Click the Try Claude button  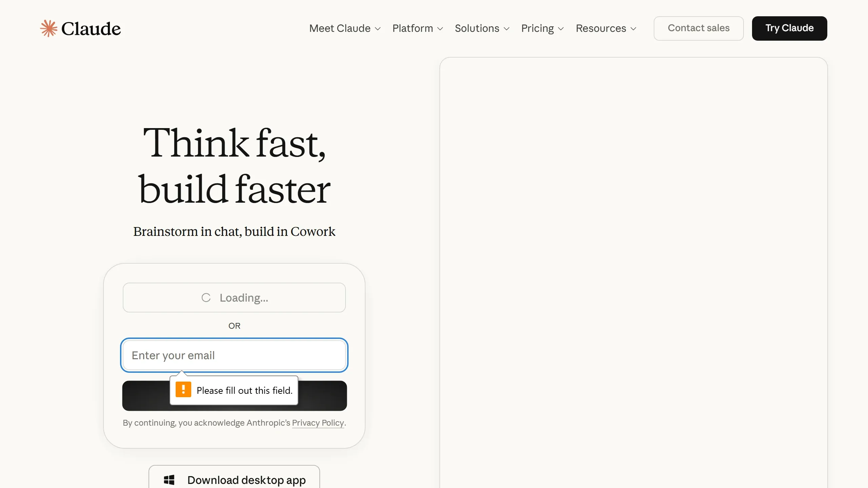pyautogui.click(x=789, y=28)
